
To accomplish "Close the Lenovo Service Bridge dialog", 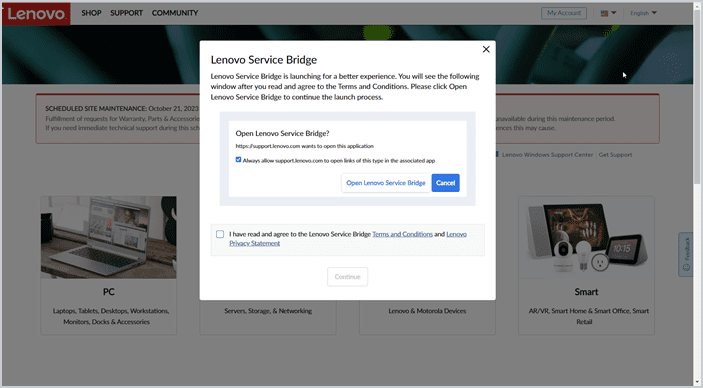I will 486,49.
